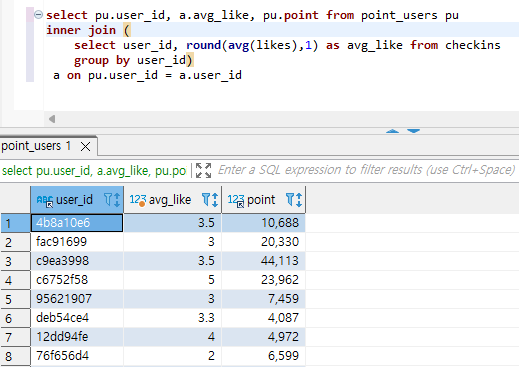Select cell c6752f58
Screen dimensions: 519x367
click(77, 280)
